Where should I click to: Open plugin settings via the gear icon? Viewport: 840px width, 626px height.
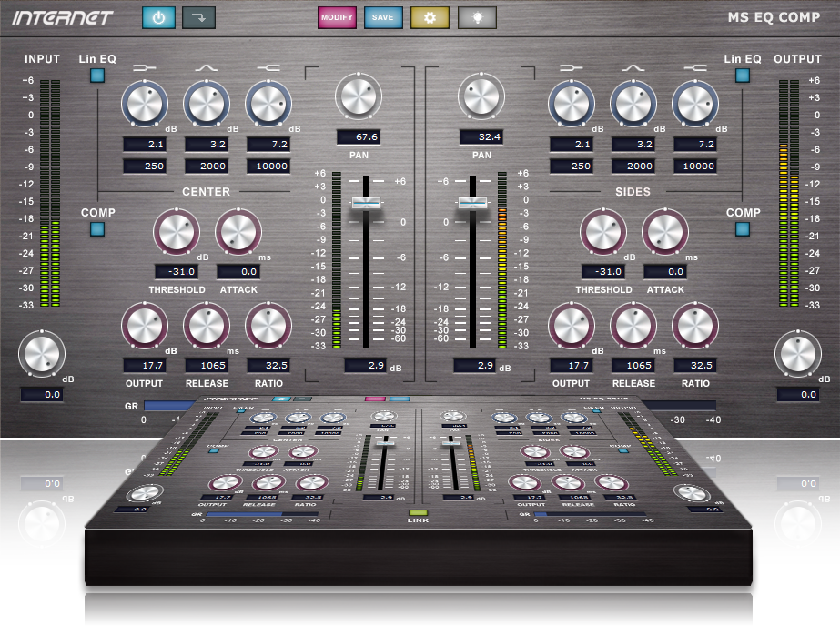pos(429,17)
